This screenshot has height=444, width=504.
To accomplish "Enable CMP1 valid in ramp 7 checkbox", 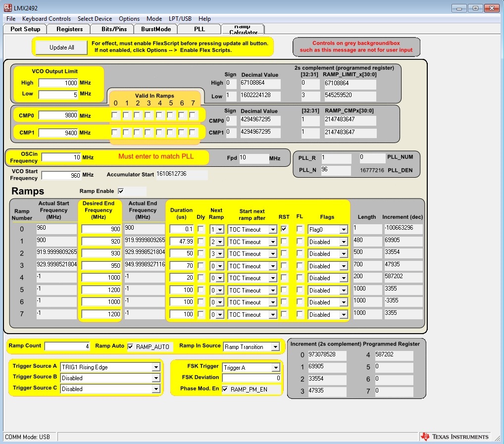I will pos(192,132).
